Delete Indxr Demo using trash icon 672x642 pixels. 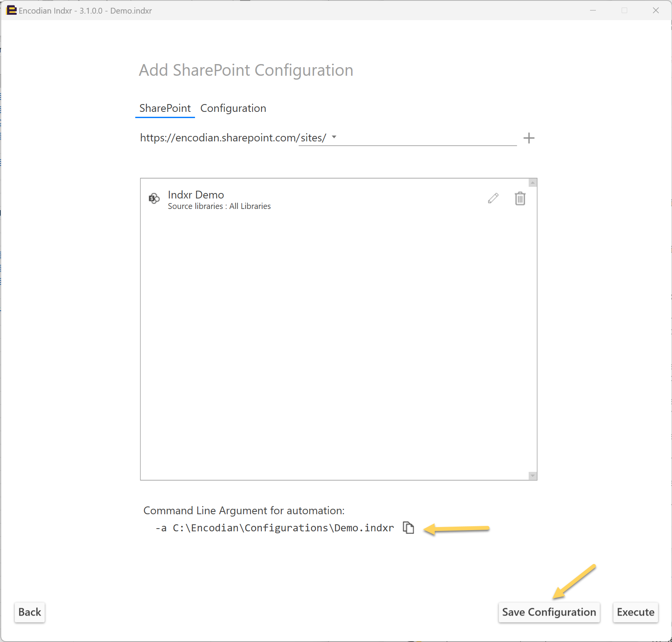[x=520, y=198]
